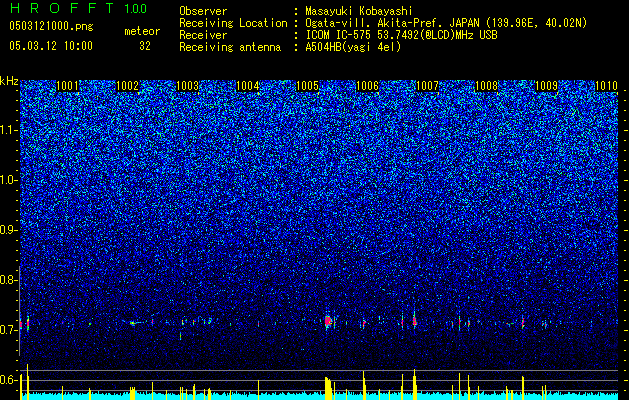629x400 pixels.
Task: Click the 0.9 kHz axis tick label
Action: 8,230
